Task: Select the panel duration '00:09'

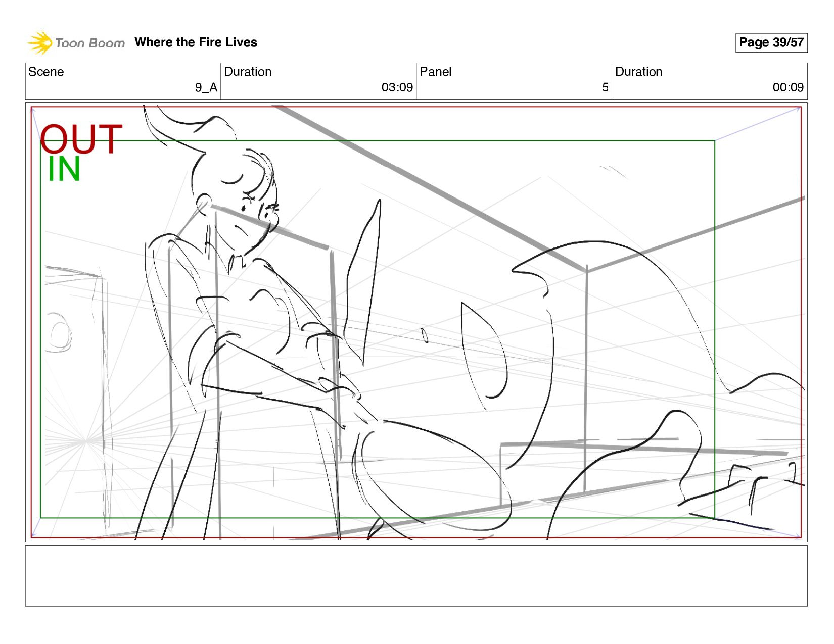Action: pos(787,87)
